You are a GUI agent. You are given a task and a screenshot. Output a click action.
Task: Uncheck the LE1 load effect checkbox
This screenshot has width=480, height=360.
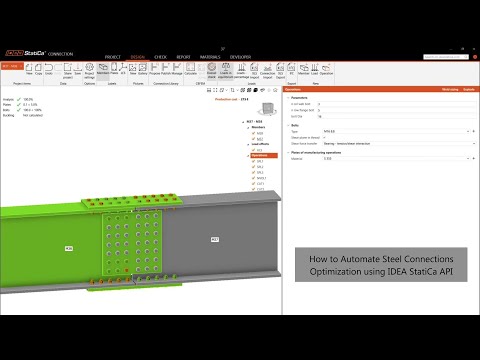click(x=253, y=150)
